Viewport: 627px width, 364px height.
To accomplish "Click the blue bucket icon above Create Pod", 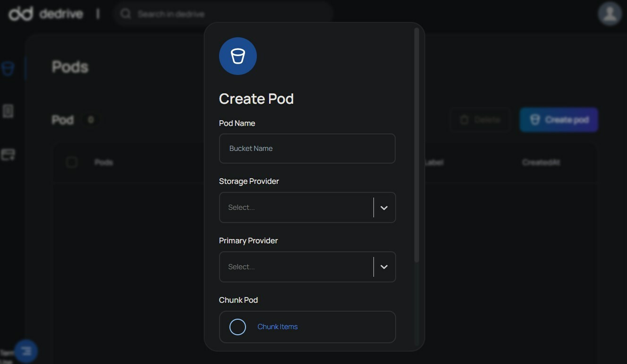I will click(x=238, y=56).
